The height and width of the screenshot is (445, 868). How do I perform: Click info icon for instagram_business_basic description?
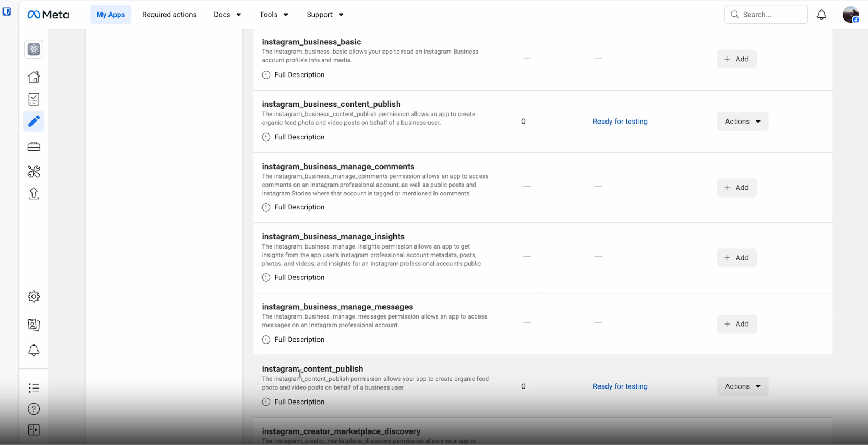266,75
